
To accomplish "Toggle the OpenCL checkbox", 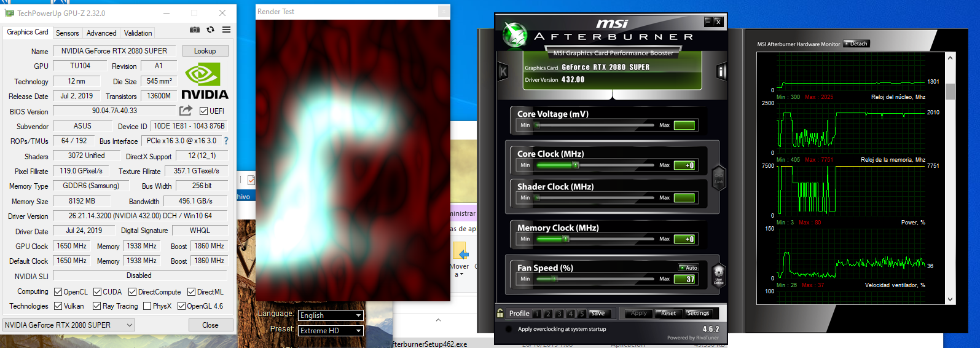I will point(58,292).
